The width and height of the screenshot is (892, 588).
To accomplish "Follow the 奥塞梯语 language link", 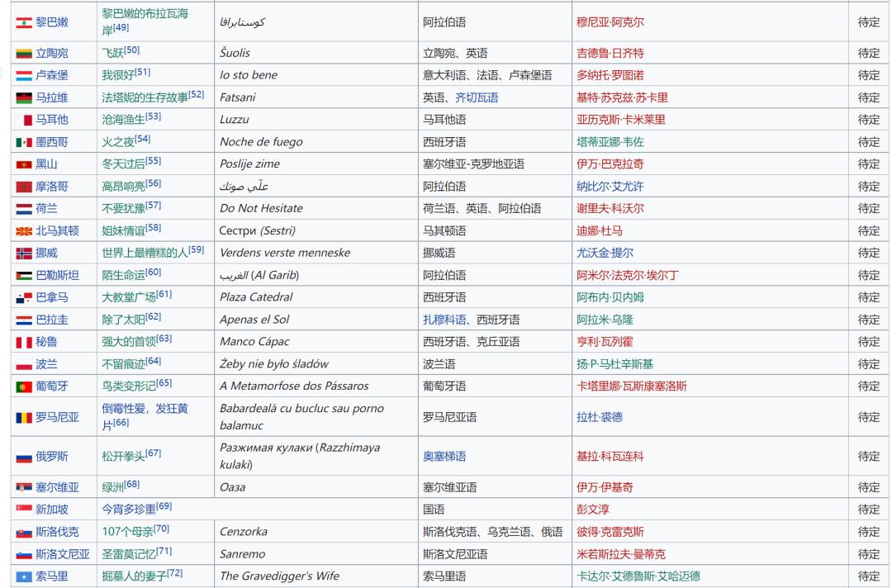I will coord(444,457).
